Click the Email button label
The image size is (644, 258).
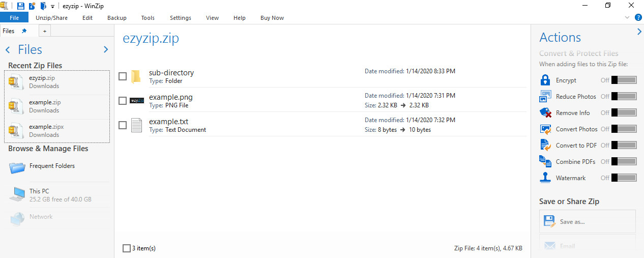coord(567,246)
